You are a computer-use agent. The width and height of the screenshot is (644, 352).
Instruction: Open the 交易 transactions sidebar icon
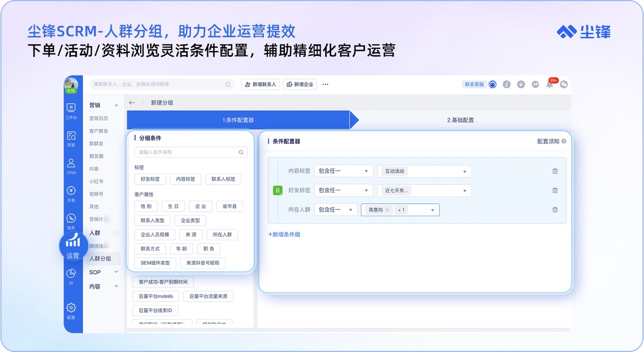pos(71,192)
